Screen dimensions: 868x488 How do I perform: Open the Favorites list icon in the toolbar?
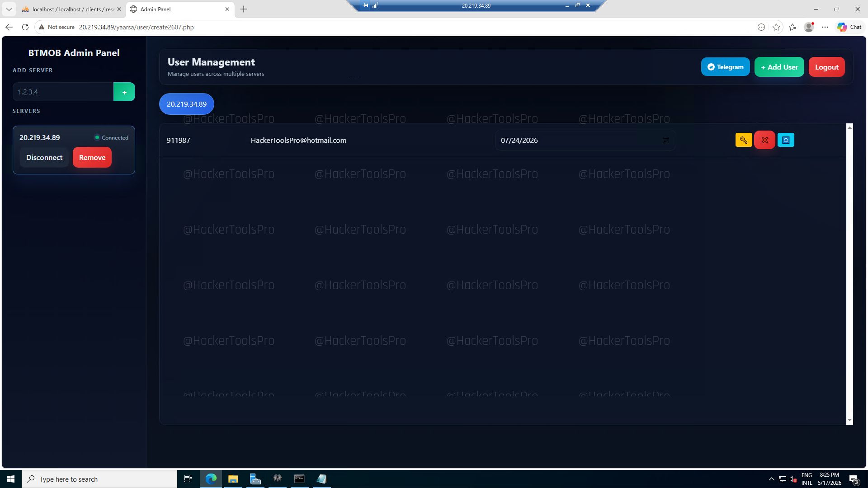click(793, 27)
